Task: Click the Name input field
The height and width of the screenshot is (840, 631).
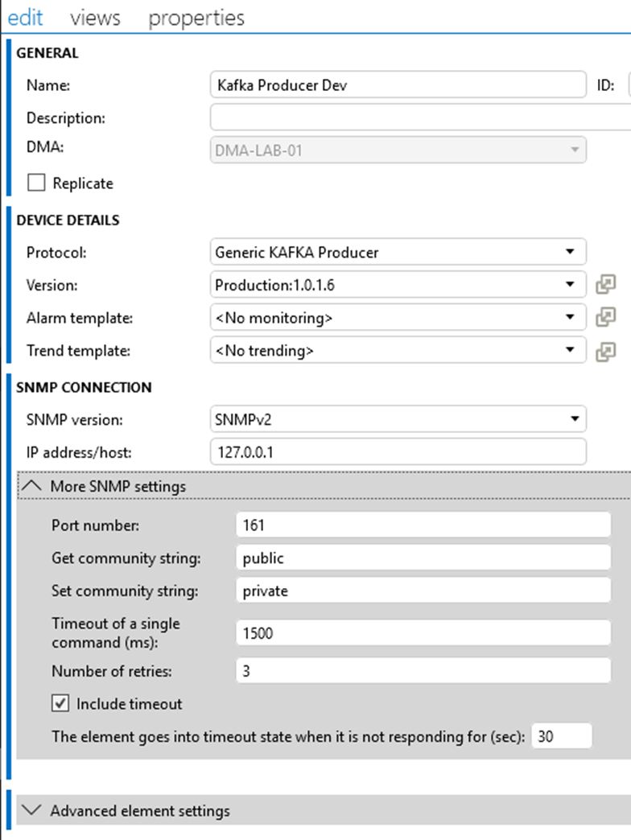Action: pos(398,84)
